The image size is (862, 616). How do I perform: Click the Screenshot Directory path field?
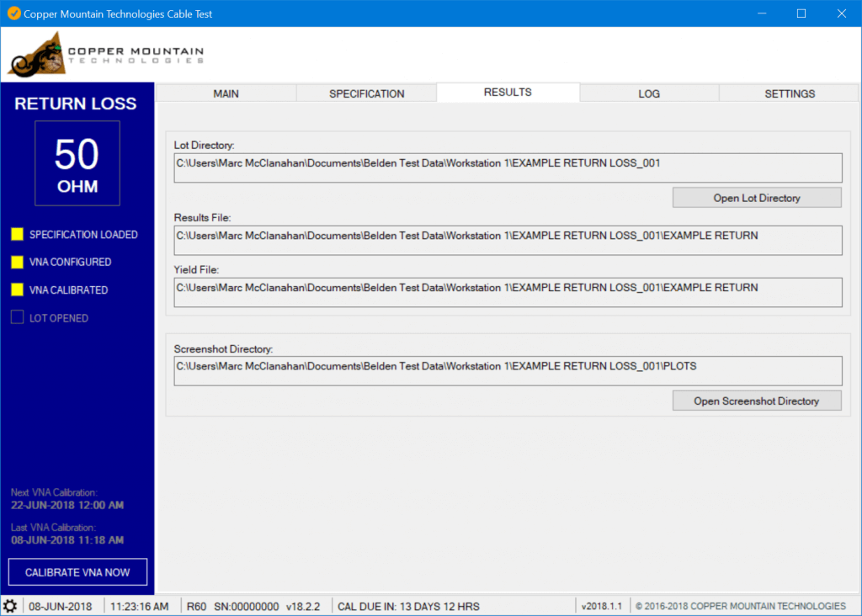(x=508, y=370)
